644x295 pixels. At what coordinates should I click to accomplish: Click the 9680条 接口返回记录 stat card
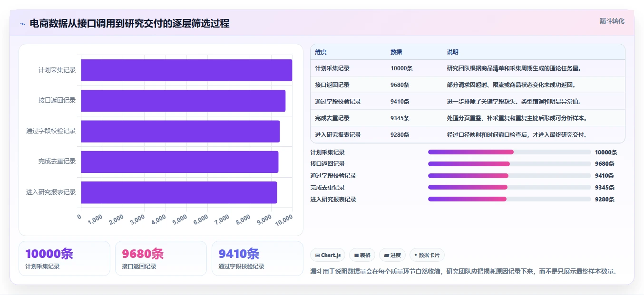161,258
